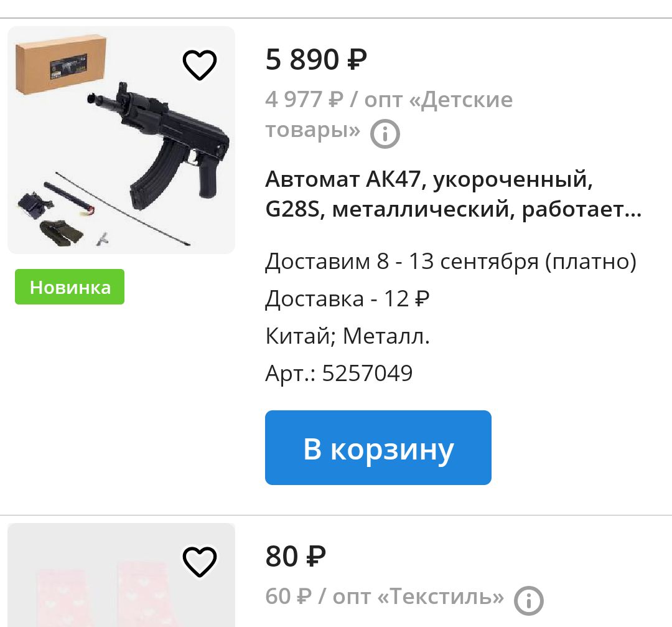Click the cardboard box in AK47 photo
Screen dimensions: 672x627
pyautogui.click(x=61, y=64)
